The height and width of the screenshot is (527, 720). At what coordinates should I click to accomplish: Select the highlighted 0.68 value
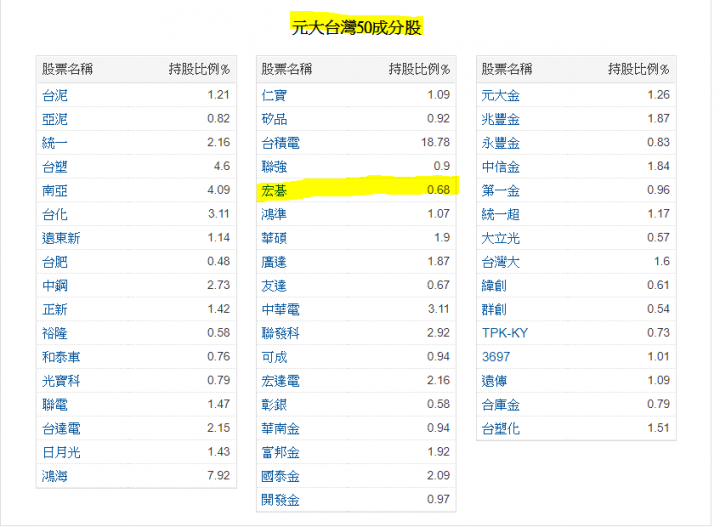(x=439, y=190)
